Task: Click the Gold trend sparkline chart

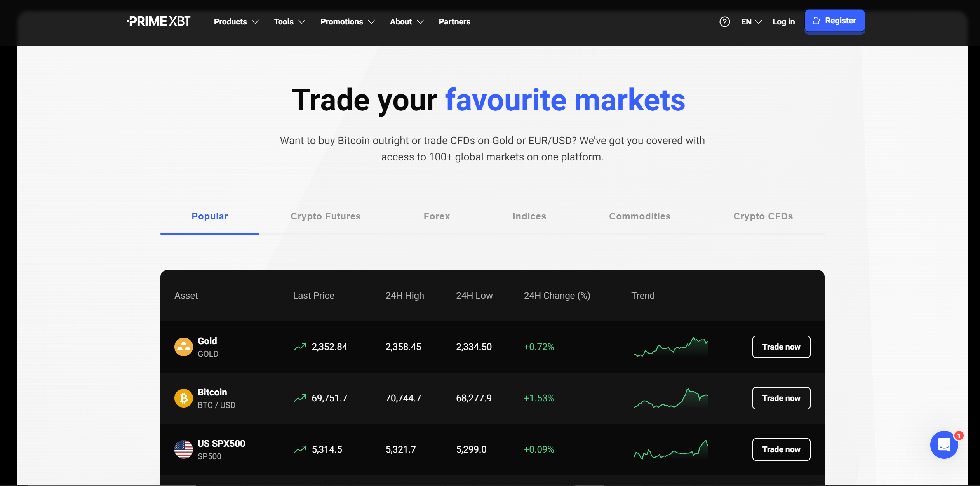Action: [670, 347]
